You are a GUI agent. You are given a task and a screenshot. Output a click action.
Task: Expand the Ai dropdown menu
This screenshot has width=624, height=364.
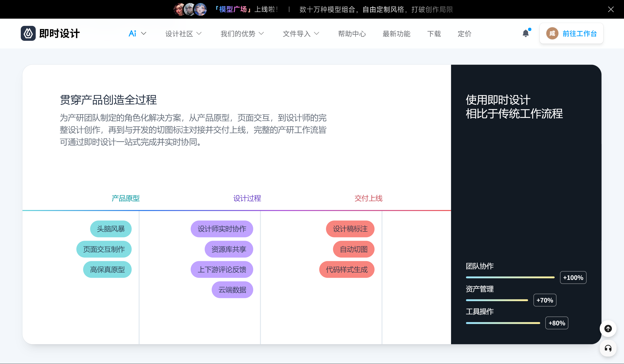pyautogui.click(x=137, y=33)
